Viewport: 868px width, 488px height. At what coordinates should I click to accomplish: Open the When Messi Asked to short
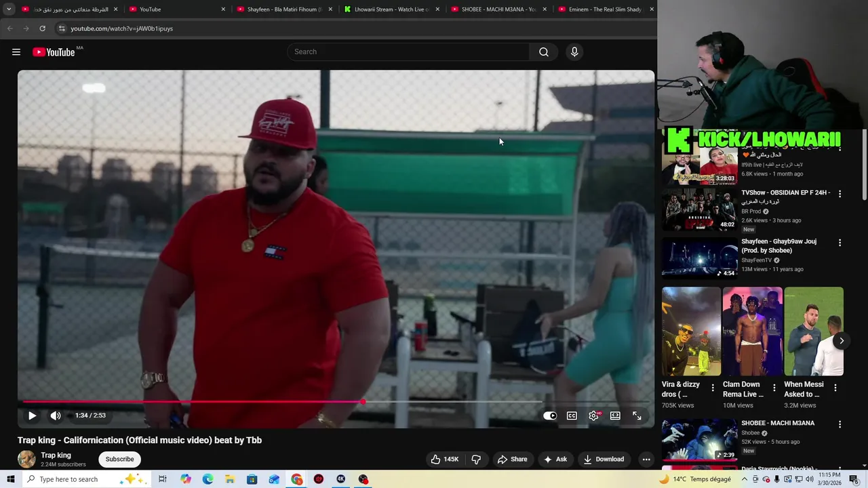tap(814, 331)
